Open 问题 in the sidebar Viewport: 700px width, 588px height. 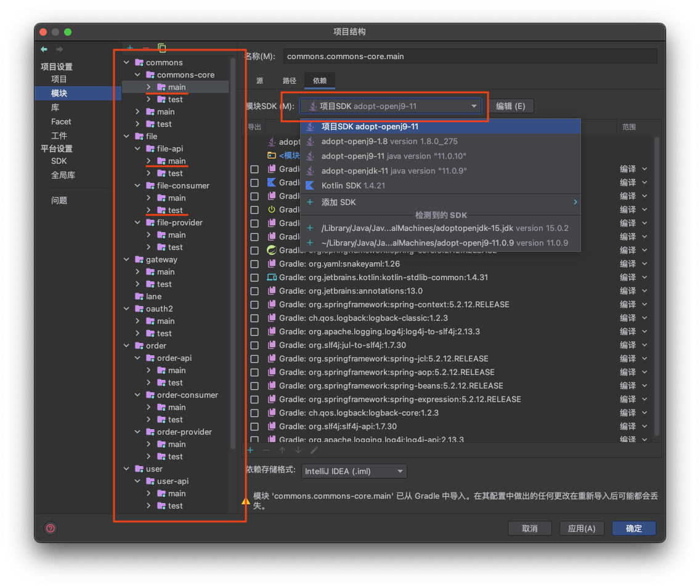pyautogui.click(x=59, y=200)
